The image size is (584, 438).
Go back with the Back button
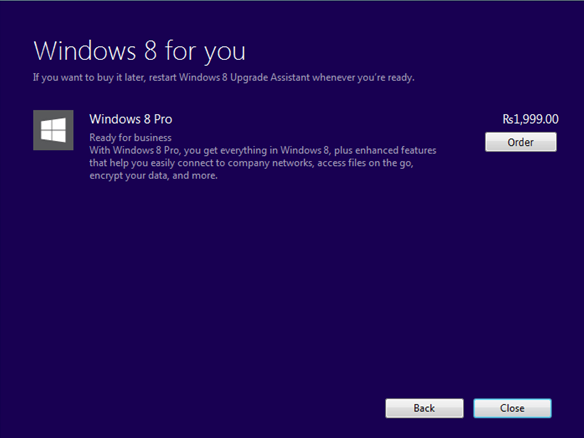[x=424, y=408]
